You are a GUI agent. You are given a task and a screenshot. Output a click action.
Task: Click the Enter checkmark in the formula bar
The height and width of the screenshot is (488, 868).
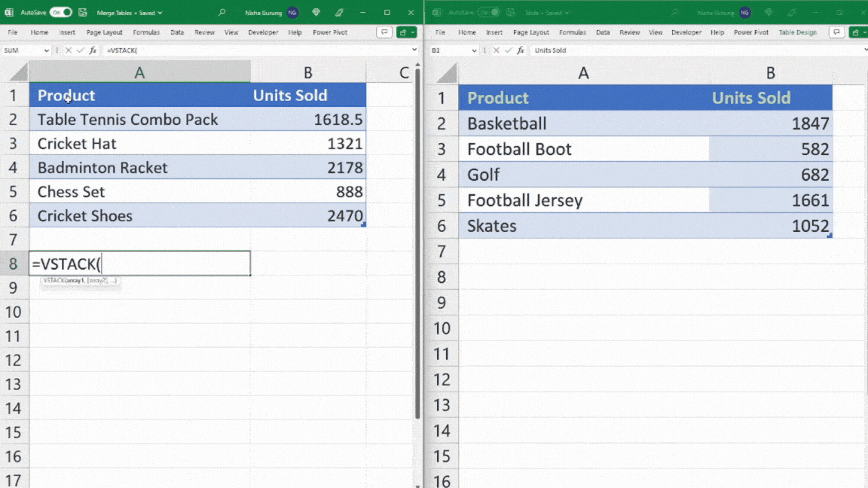pos(80,50)
